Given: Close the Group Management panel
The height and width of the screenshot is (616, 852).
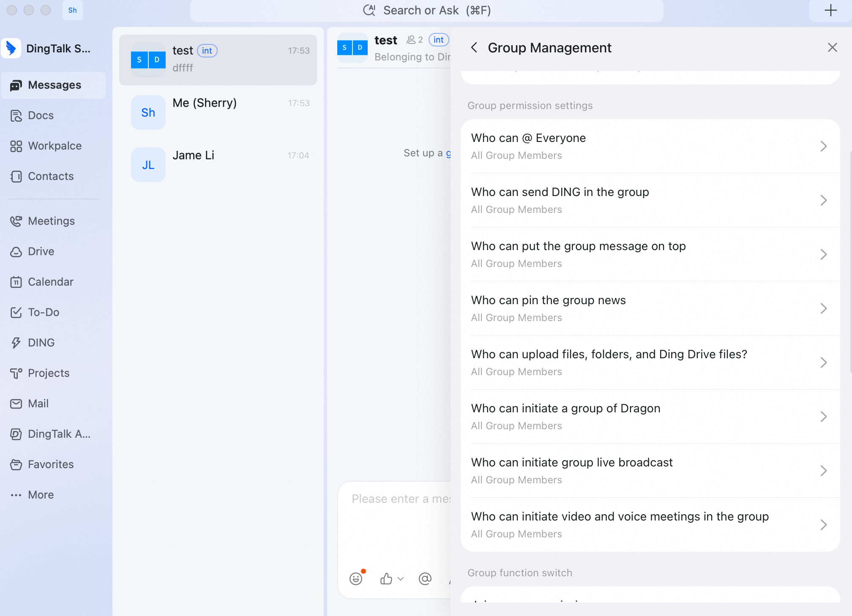Looking at the screenshot, I should click(x=832, y=47).
